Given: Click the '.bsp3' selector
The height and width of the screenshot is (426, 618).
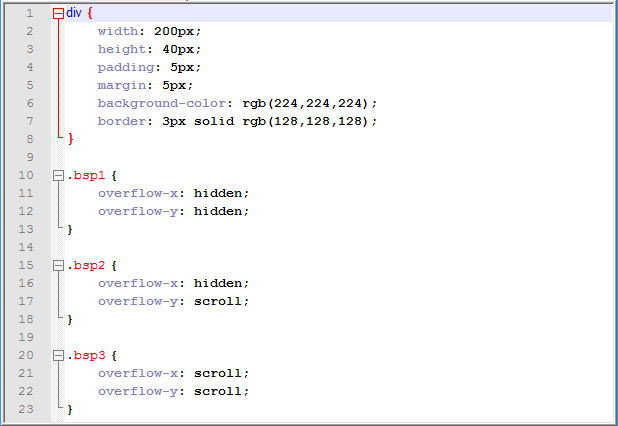Looking at the screenshot, I should coord(86,355).
